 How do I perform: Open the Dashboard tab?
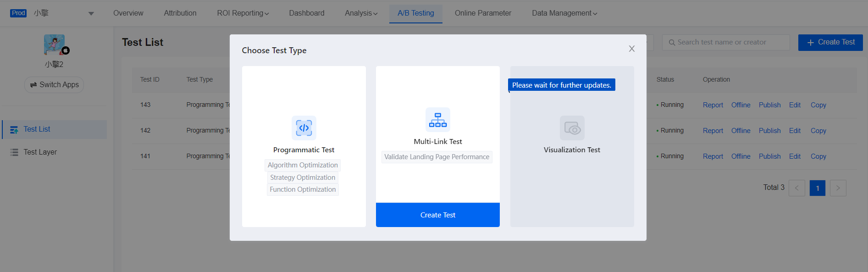(307, 13)
